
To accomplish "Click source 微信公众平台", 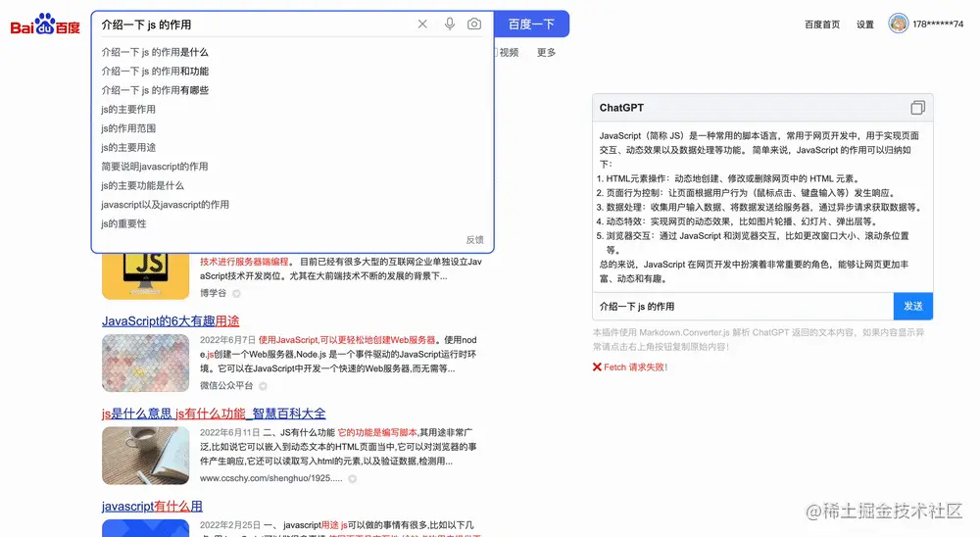I will coord(226,386).
